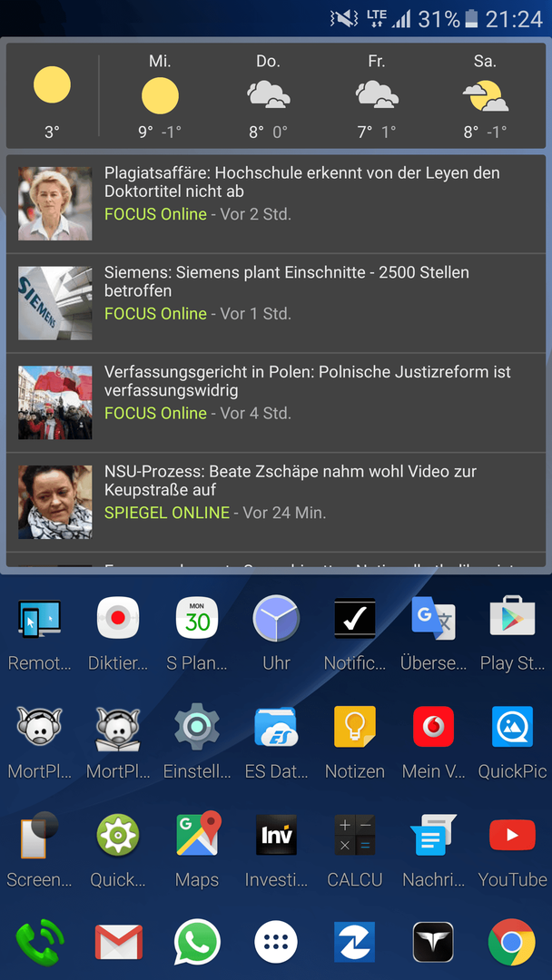552x980 pixels.
Task: Tap the Beate Zschäpe photo thumbnail
Action: (x=55, y=502)
